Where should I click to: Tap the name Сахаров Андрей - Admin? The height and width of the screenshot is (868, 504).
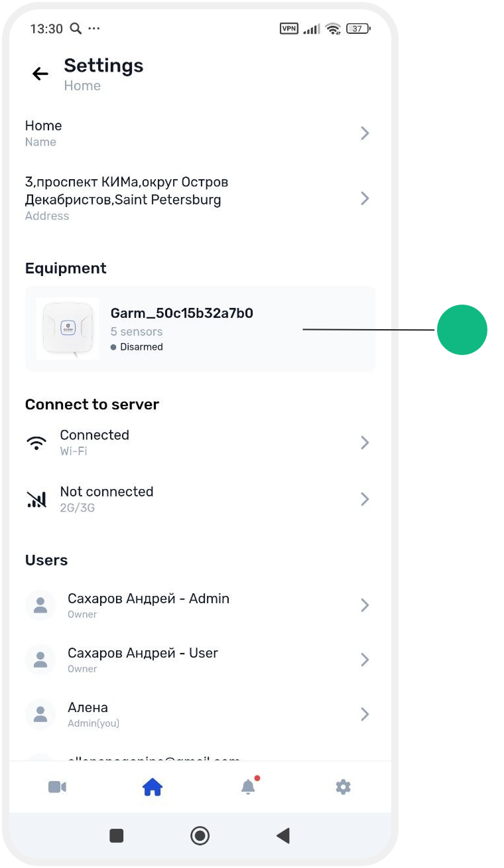click(149, 599)
